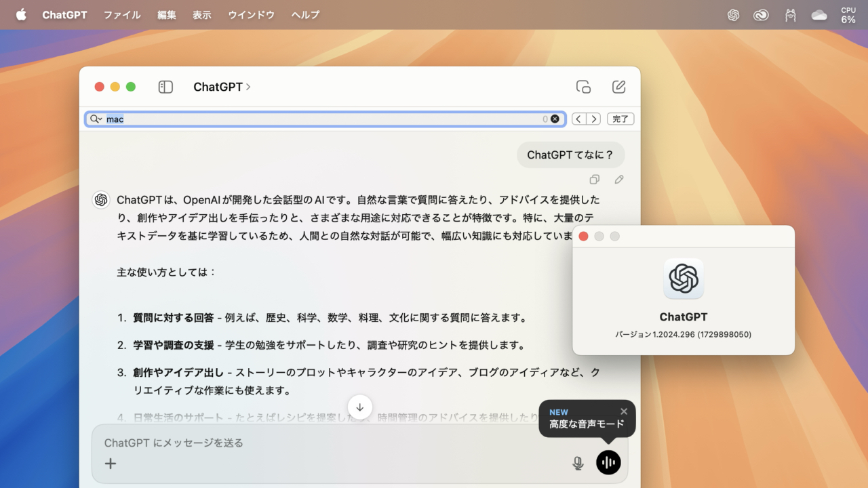This screenshot has width=868, height=488.
Task: Open Creative Cloud menu bar icon
Action: [x=761, y=15]
